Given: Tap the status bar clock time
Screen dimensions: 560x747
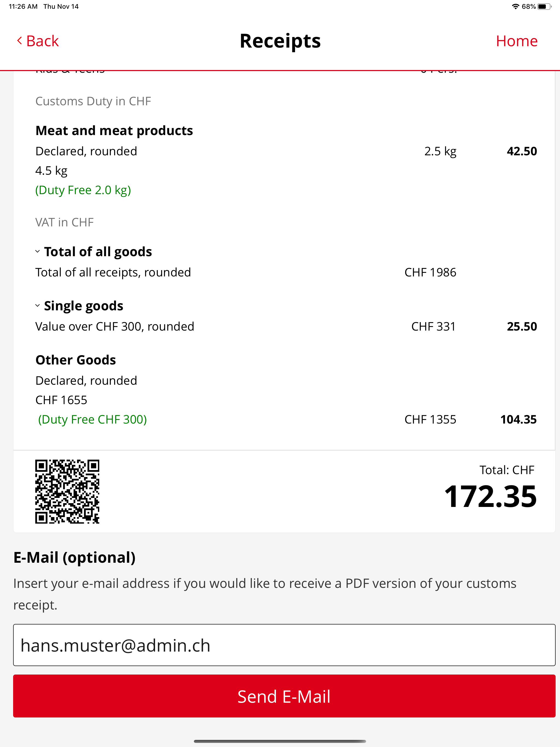Looking at the screenshot, I should click(x=23, y=6).
